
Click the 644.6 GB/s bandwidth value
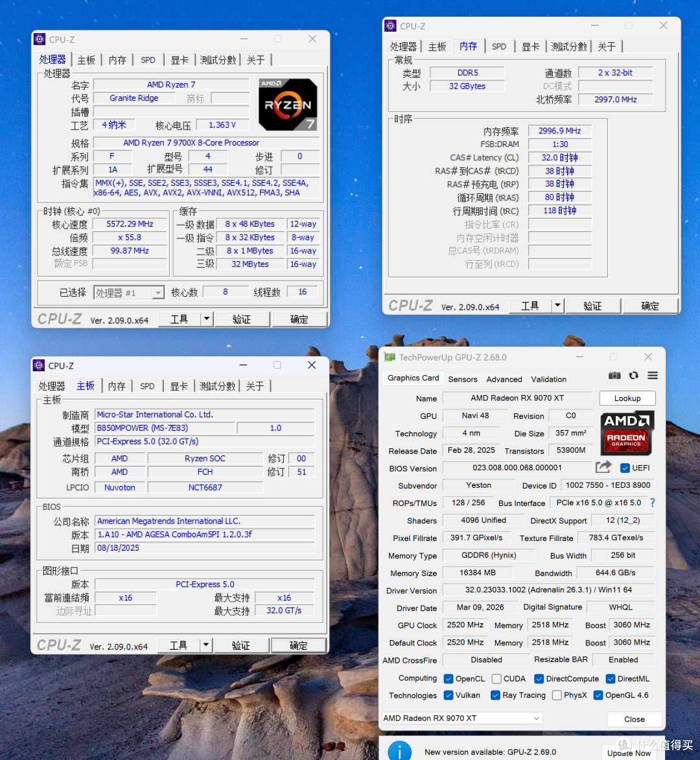point(615,572)
